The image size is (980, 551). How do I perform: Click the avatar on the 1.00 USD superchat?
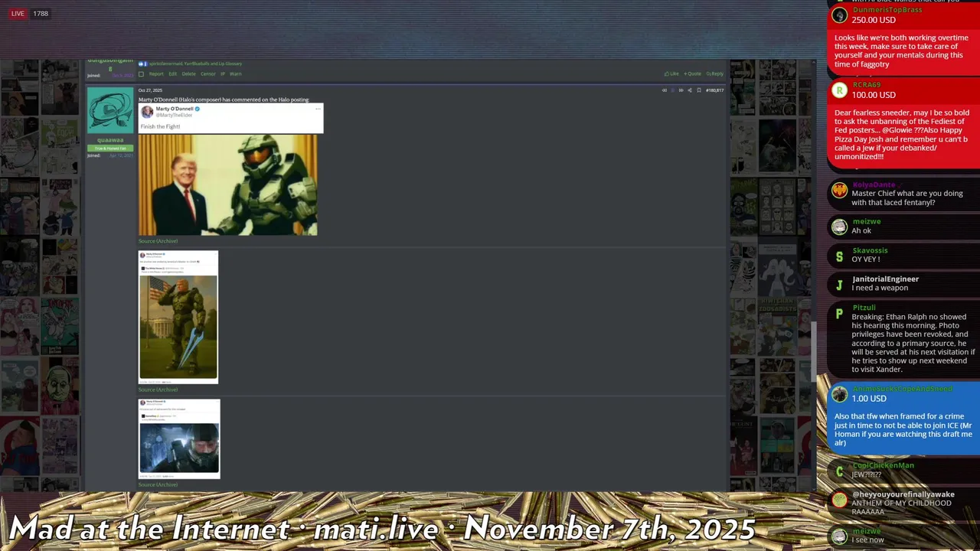(x=840, y=394)
